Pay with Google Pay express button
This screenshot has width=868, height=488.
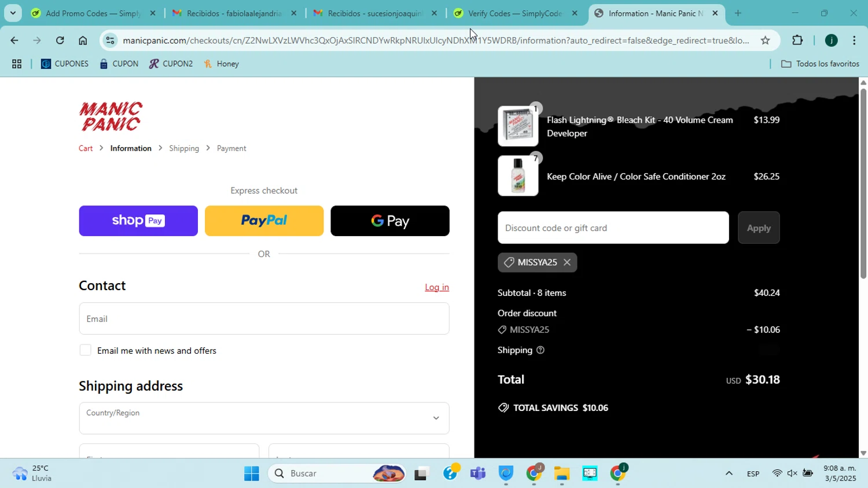[390, 221]
